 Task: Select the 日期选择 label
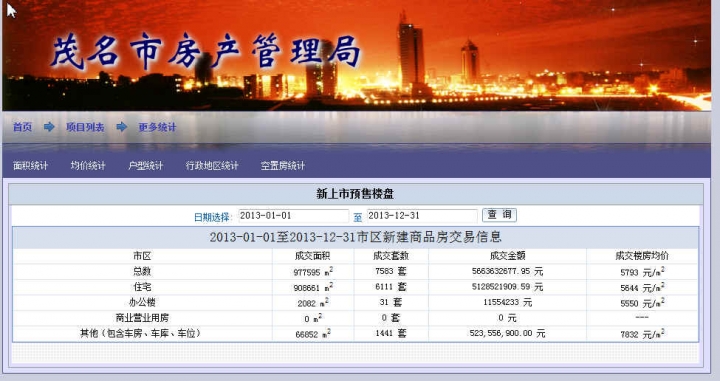[x=212, y=217]
